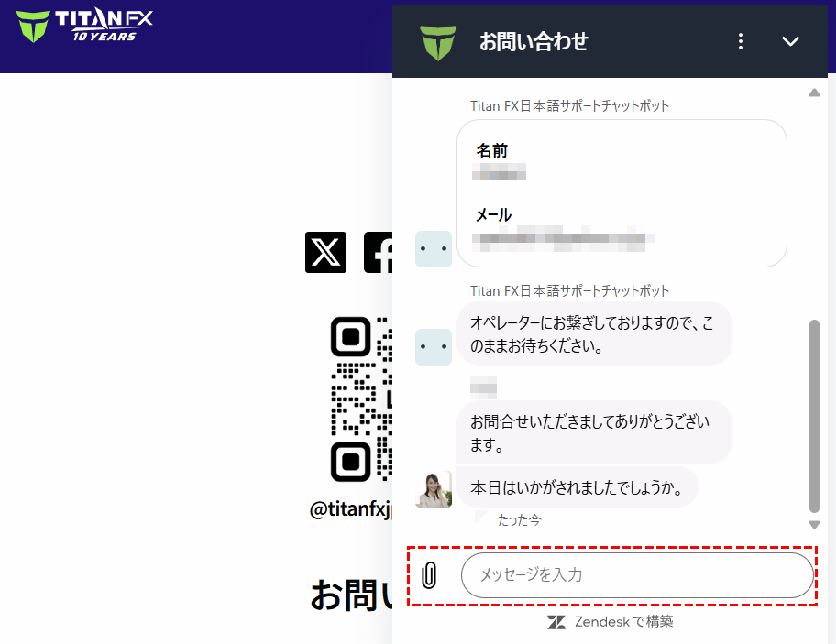Click the Titan FX logo in header
This screenshot has width=836, height=644.
pyautogui.click(x=83, y=26)
